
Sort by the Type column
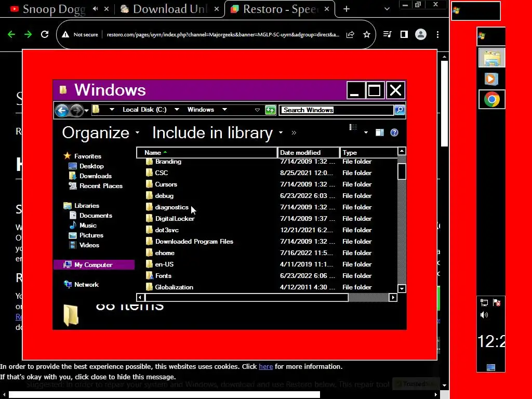pyautogui.click(x=369, y=153)
